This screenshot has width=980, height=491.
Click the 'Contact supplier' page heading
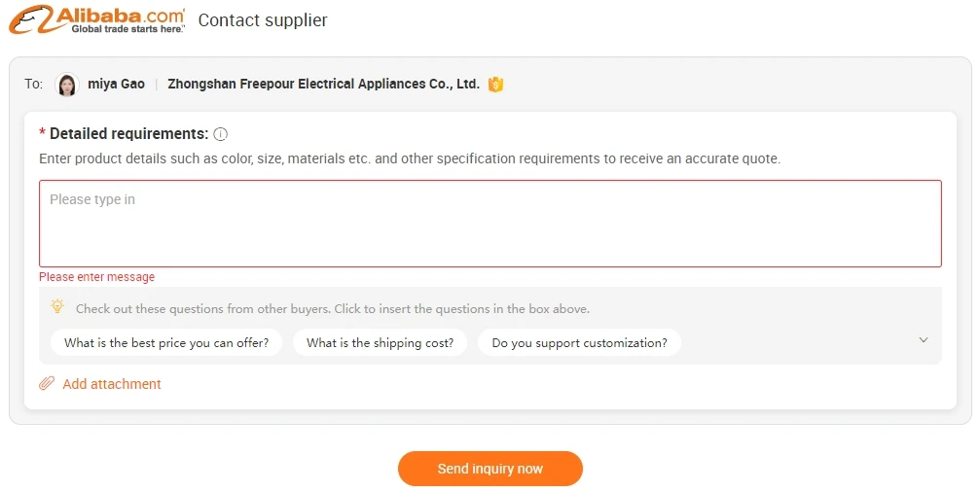click(263, 20)
